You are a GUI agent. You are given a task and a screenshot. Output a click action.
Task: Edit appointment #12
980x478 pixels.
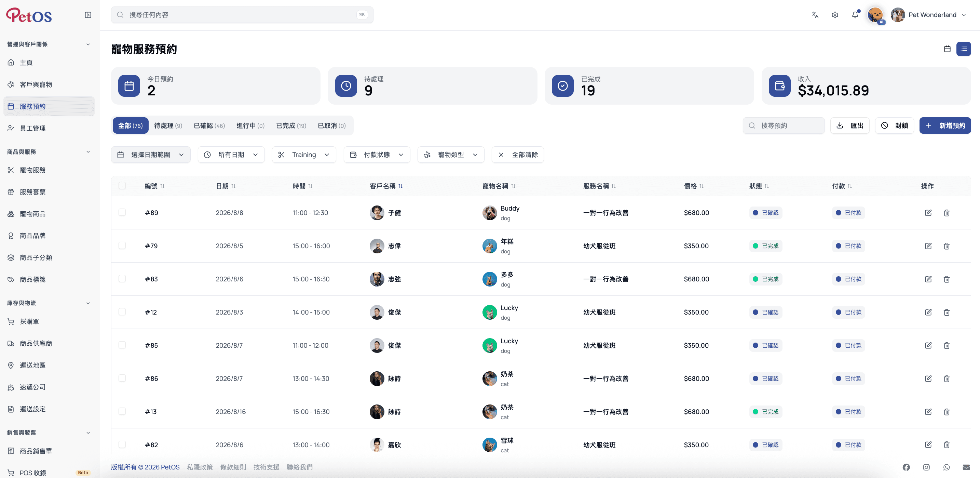(x=928, y=312)
